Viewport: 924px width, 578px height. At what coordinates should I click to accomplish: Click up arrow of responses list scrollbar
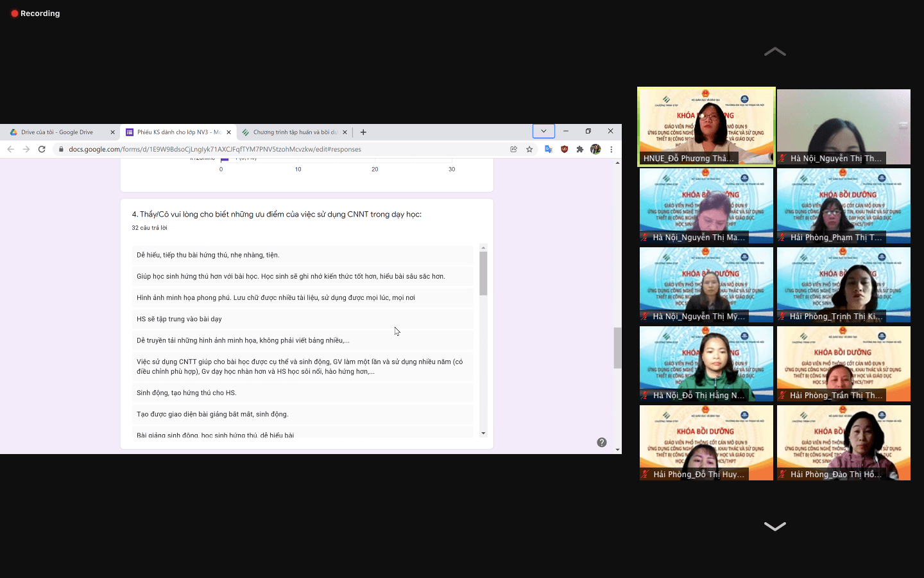point(483,247)
